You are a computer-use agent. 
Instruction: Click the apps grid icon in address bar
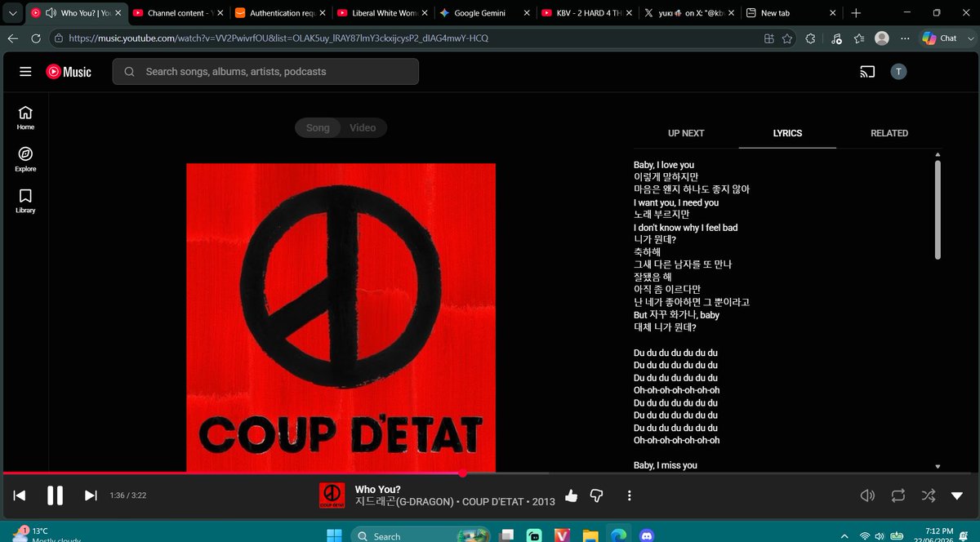pyautogui.click(x=768, y=38)
